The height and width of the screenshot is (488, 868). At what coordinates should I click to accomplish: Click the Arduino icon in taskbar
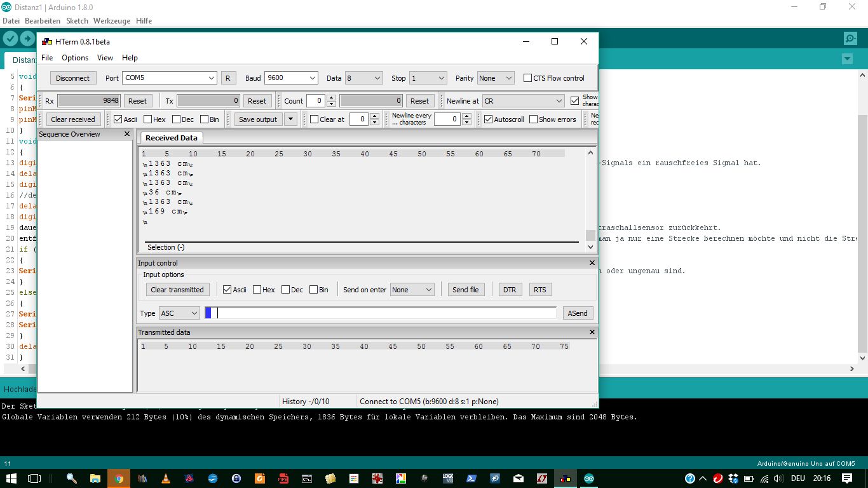tap(589, 478)
